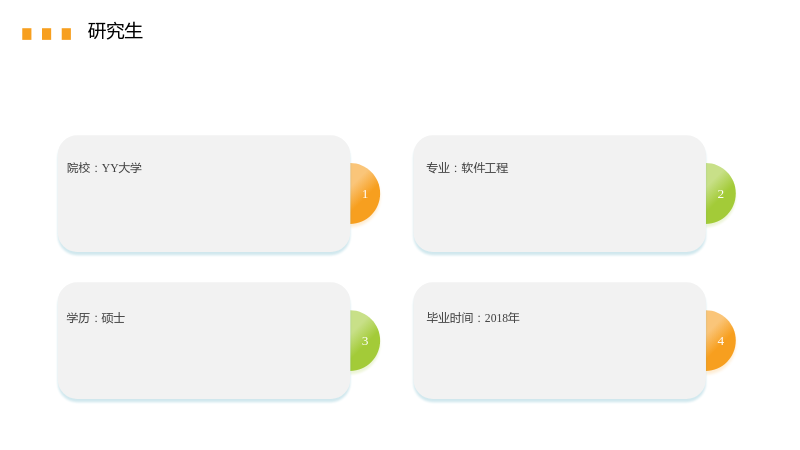Click the 院校 label text
The height and width of the screenshot is (450, 800).
[x=79, y=168]
